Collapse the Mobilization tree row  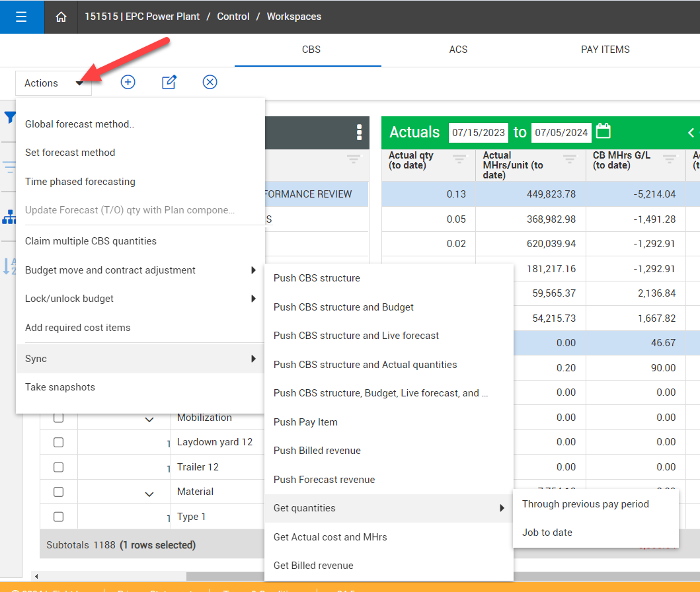click(149, 418)
